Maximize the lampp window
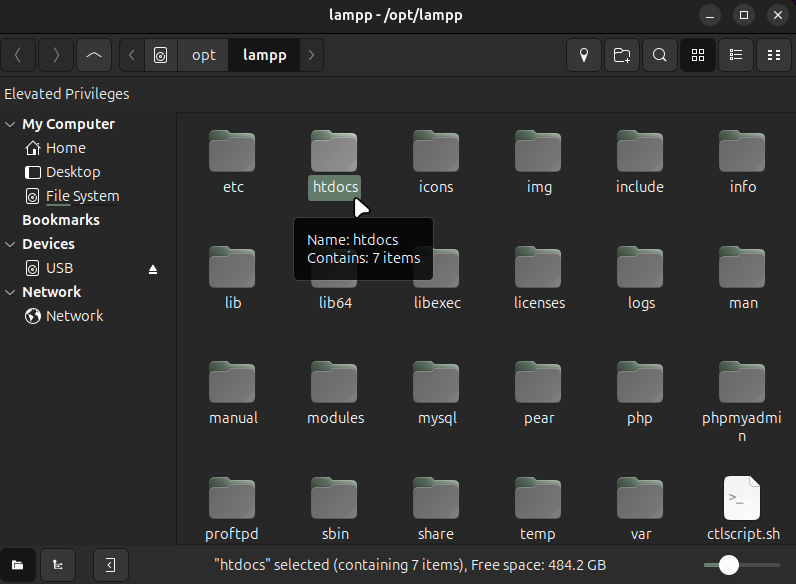This screenshot has height=584, width=796. (x=744, y=15)
